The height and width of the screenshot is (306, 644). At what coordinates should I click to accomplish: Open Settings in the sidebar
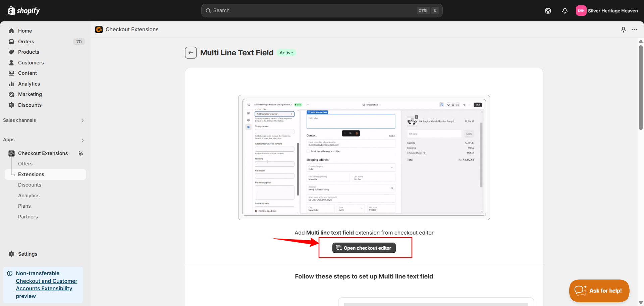pyautogui.click(x=28, y=254)
